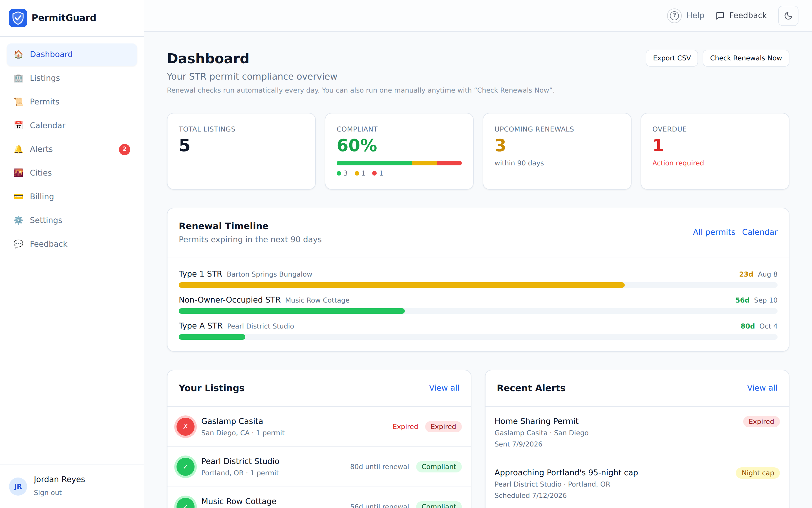Open the Cities sidebar item
The height and width of the screenshot is (508, 812).
tap(72, 173)
